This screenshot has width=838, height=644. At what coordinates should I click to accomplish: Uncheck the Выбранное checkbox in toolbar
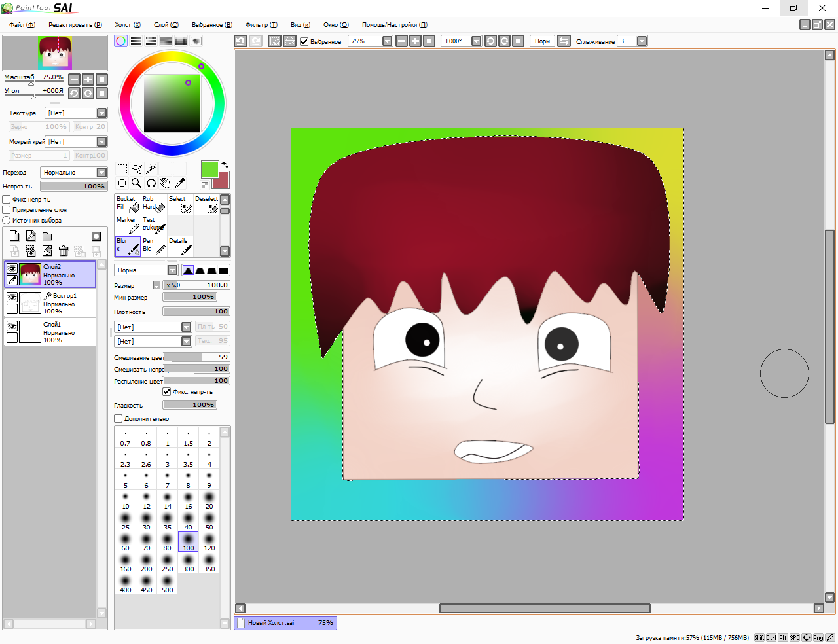click(x=304, y=41)
